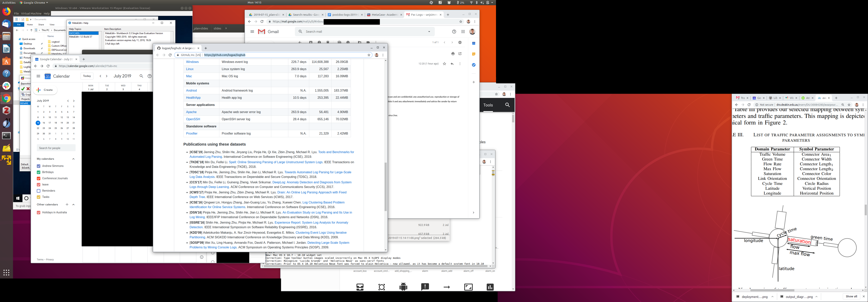
Task: Open Gmail settings gear
Action: pos(460,42)
